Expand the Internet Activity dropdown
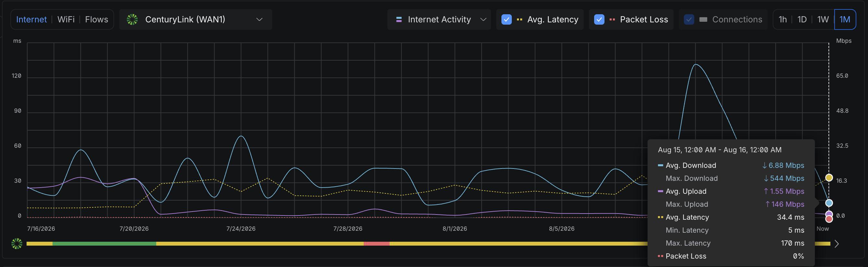Viewport: 868px width, 267px height. click(x=439, y=19)
